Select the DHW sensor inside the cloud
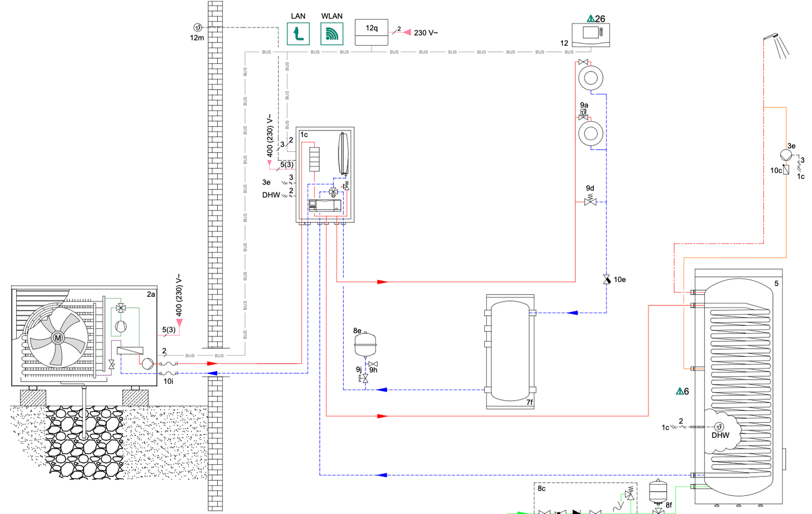812x514 pixels. (719, 427)
